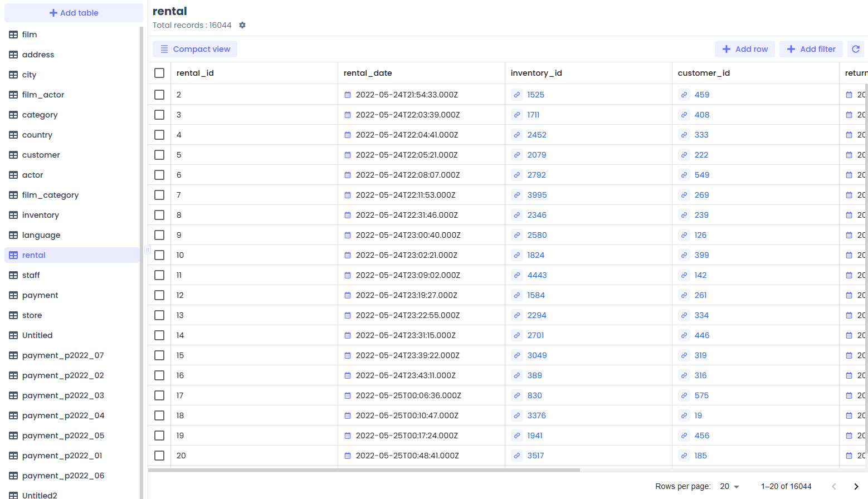This screenshot has width=868, height=499.
Task: Open the Rows per page dropdown
Action: [729, 486]
